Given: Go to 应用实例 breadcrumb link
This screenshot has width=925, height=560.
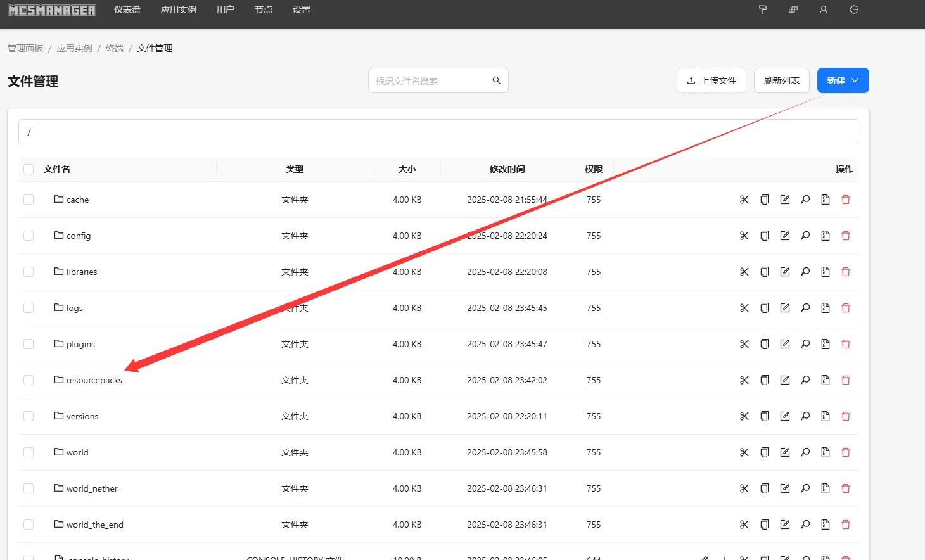Looking at the screenshot, I should [x=74, y=48].
